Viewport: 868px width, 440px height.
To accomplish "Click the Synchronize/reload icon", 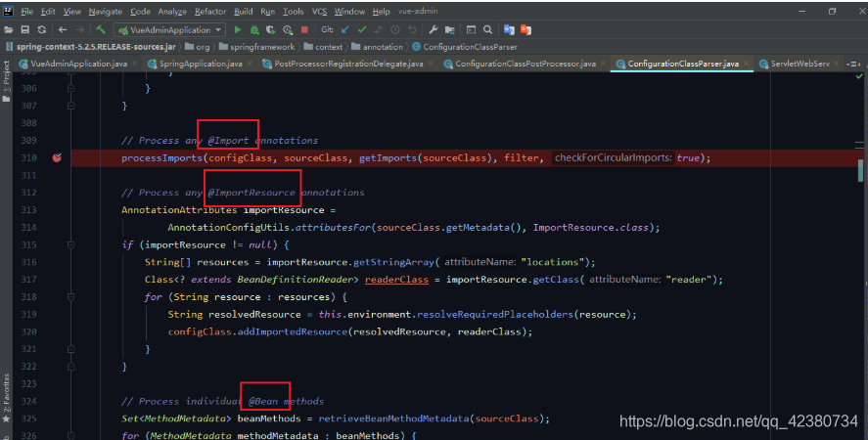I will click(x=42, y=30).
